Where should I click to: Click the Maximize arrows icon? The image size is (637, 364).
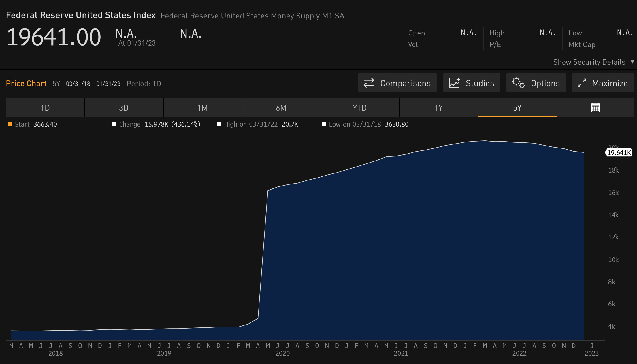pyautogui.click(x=582, y=83)
